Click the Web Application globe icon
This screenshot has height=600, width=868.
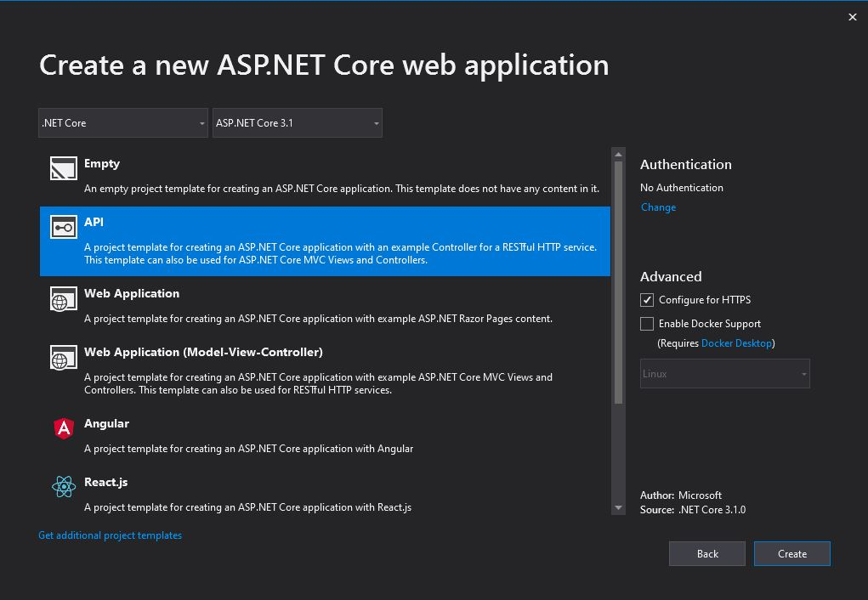click(x=64, y=299)
